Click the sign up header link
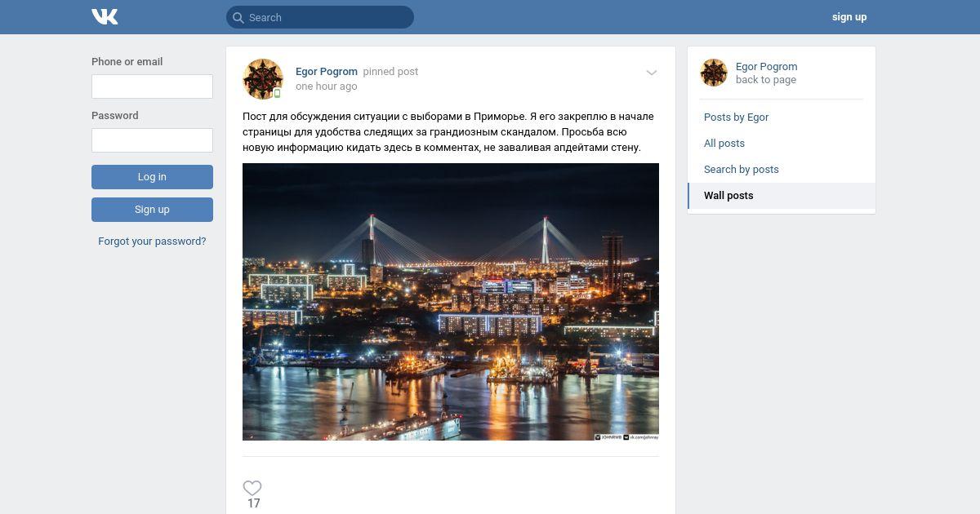This screenshot has width=980, height=514. [849, 17]
